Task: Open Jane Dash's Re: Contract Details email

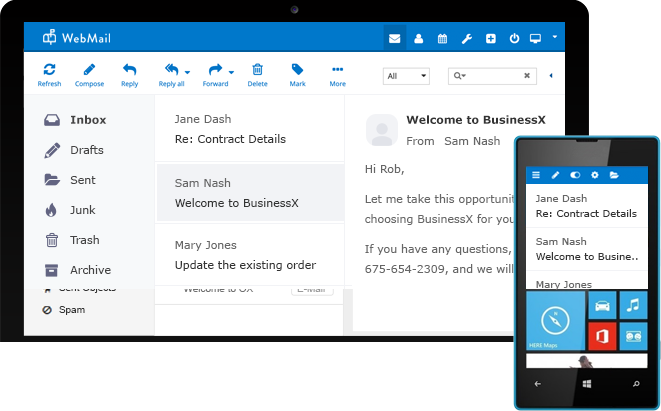Action: pos(249,128)
